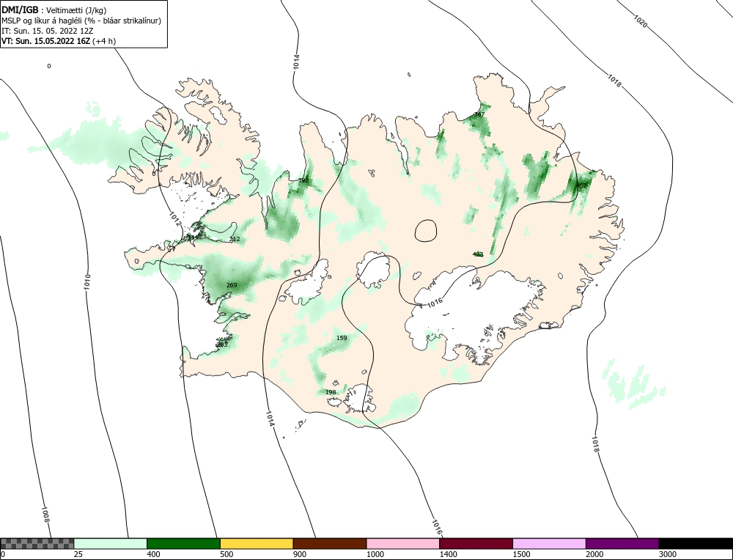Click the light green 25–400 legend swatch
Viewport: 733px width, 560px height.
(111, 544)
